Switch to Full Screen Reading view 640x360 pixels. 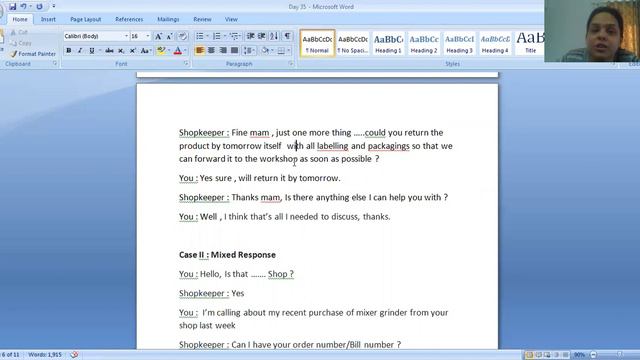click(538, 355)
